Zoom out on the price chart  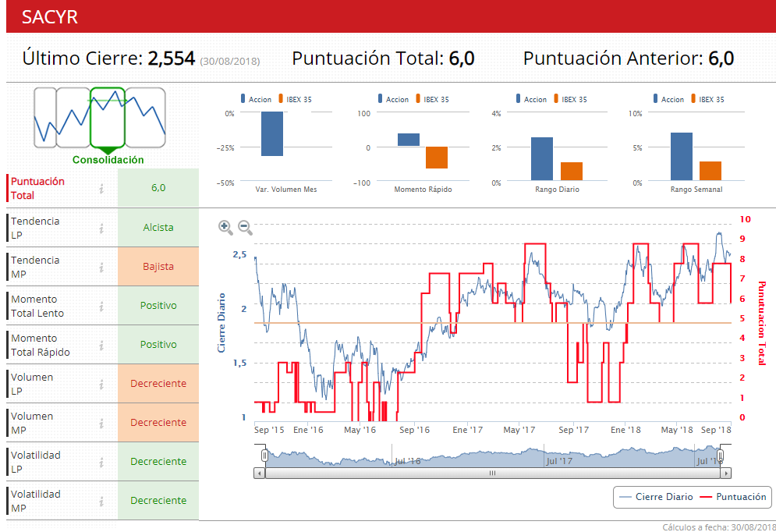point(245,227)
